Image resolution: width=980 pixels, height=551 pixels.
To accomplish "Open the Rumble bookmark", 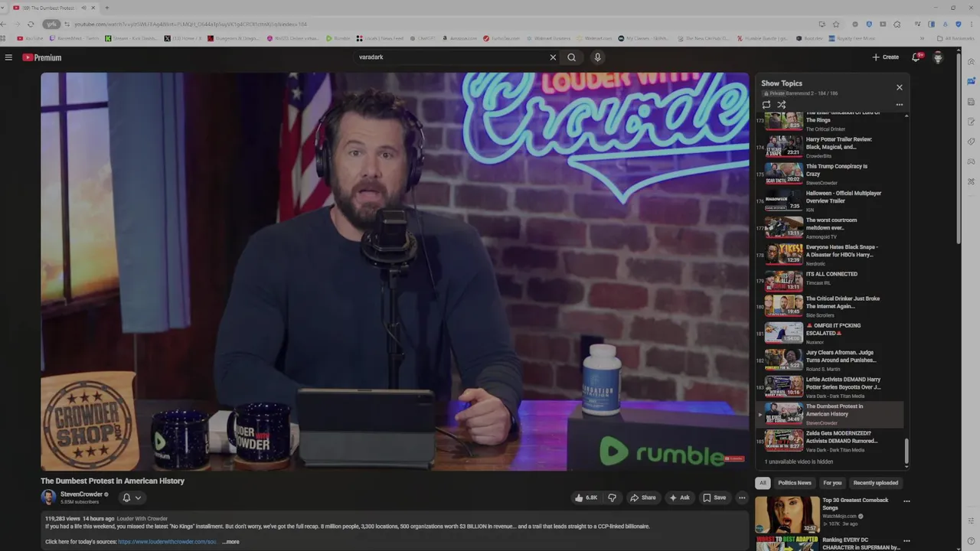I will point(338,38).
